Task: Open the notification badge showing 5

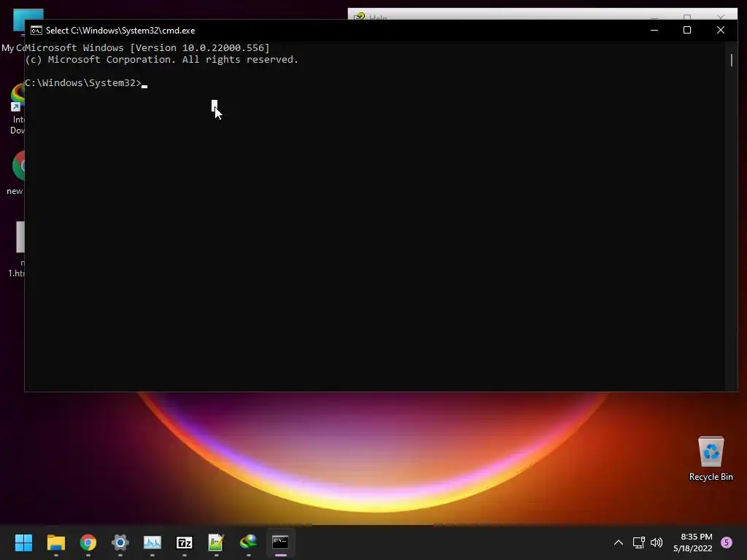Action: coord(727,542)
